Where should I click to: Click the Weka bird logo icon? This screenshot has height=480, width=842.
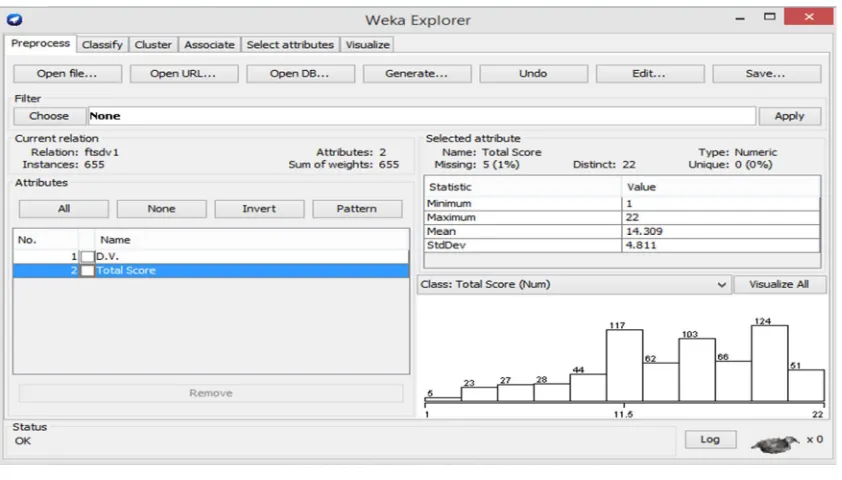point(14,20)
